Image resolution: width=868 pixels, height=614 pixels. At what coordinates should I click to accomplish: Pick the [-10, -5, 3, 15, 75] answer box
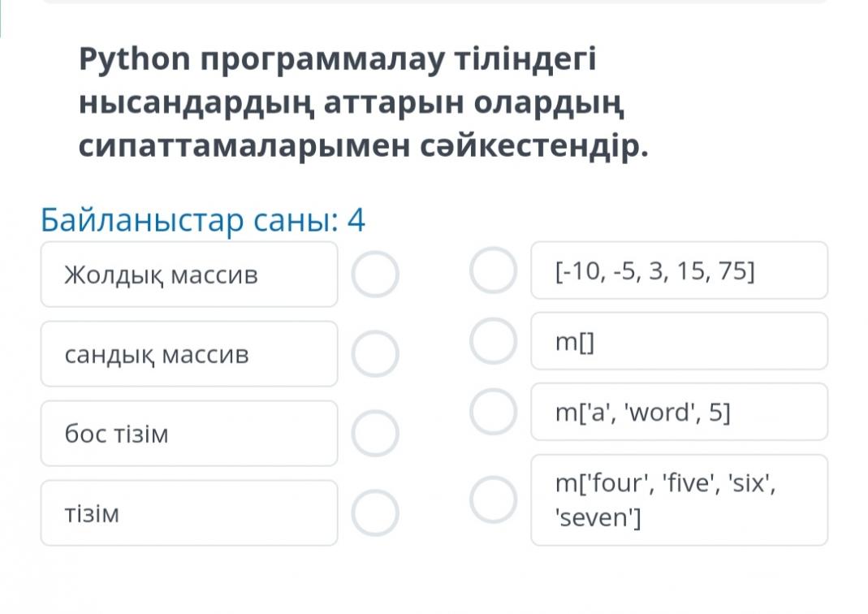click(x=679, y=270)
